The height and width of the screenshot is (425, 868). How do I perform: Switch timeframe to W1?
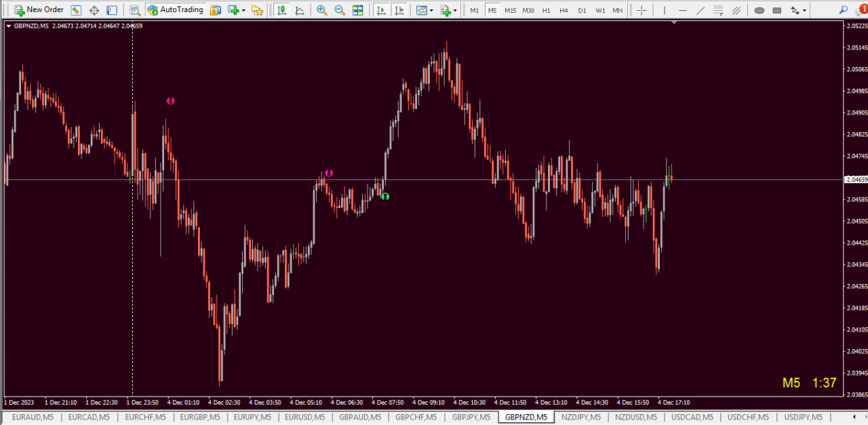600,10
